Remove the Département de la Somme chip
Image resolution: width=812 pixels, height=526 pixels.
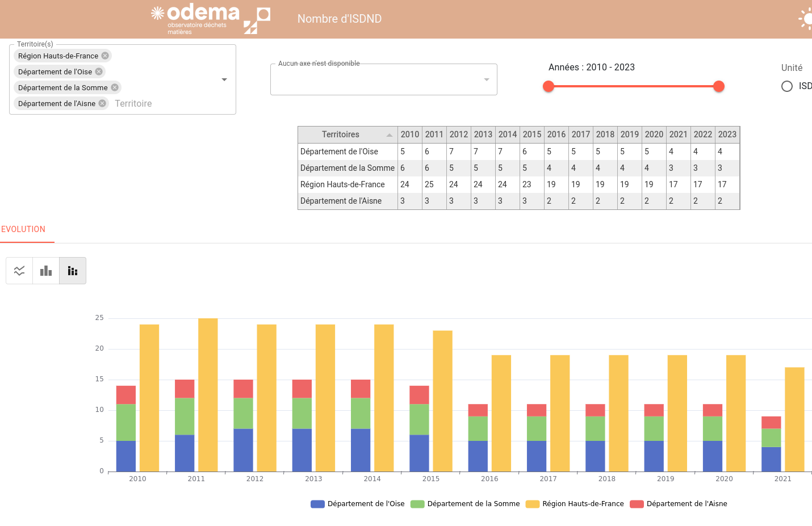coord(114,87)
